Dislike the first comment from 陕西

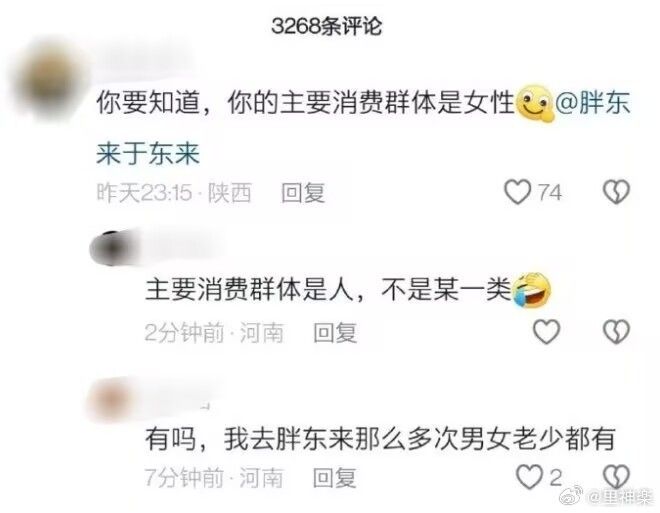(x=616, y=192)
